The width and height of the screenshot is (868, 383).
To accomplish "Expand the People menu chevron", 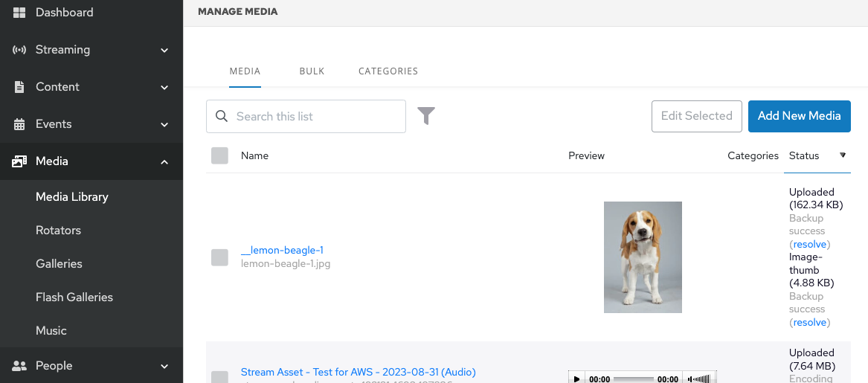I will pos(164,367).
